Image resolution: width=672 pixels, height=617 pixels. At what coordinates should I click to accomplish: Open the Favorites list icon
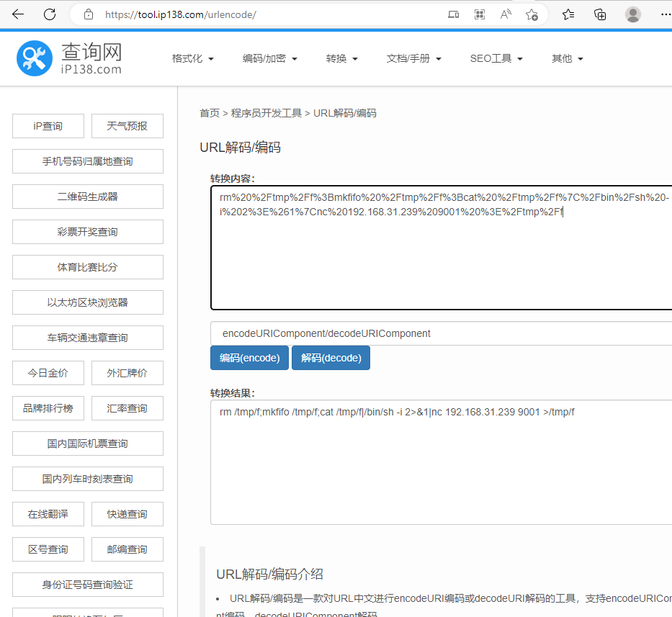point(568,14)
